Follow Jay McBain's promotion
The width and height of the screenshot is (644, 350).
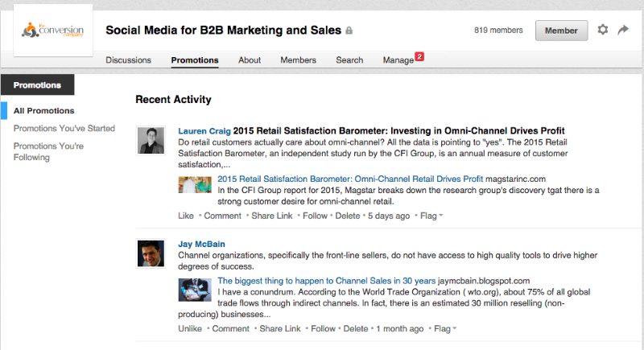[x=324, y=328]
